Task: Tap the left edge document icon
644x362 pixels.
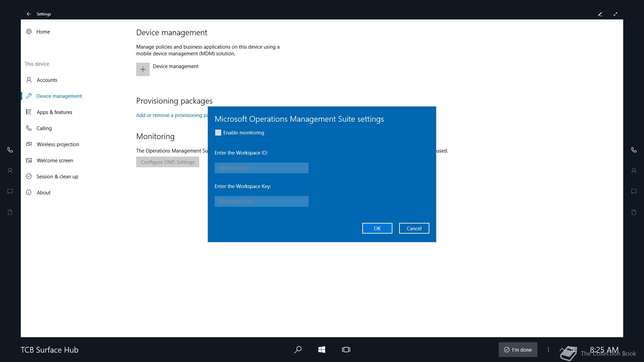Action: (x=10, y=212)
